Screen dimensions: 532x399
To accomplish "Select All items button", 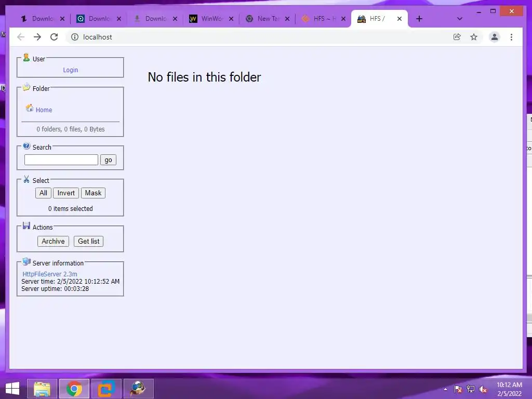I will click(x=43, y=193).
